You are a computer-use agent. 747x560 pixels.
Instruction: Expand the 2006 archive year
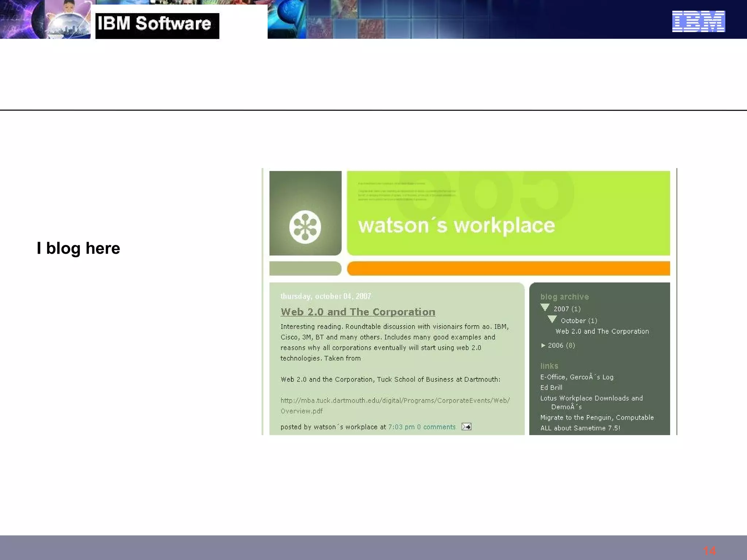tap(543, 345)
